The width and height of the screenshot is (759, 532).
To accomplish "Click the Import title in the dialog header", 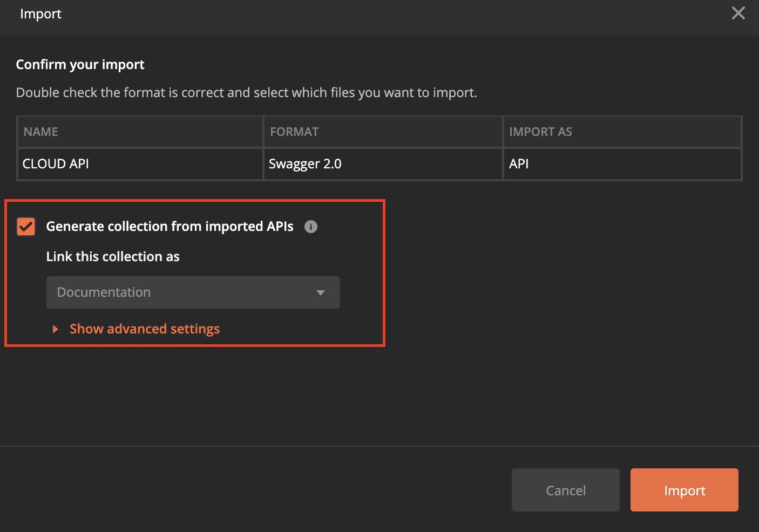I will coord(40,14).
